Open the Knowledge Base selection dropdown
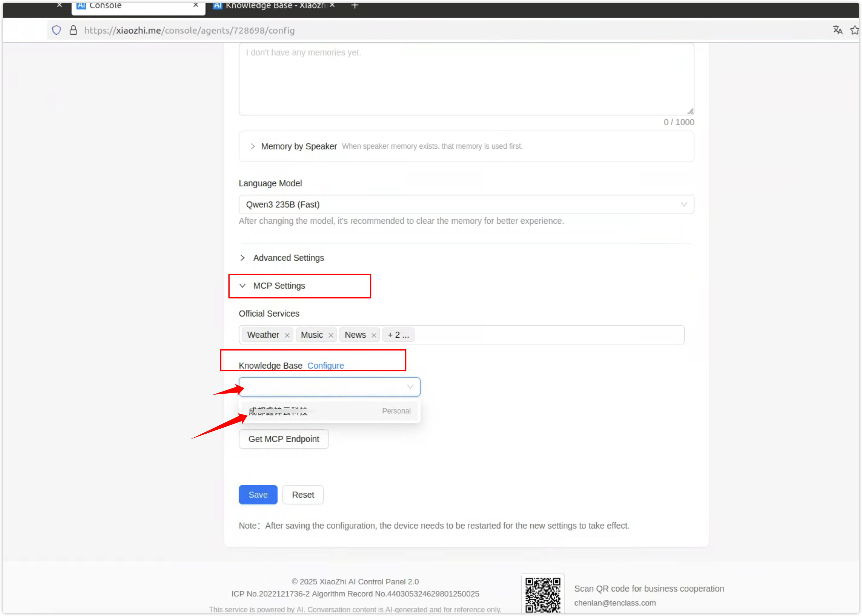Image resolution: width=862 pixels, height=616 pixels. (330, 387)
